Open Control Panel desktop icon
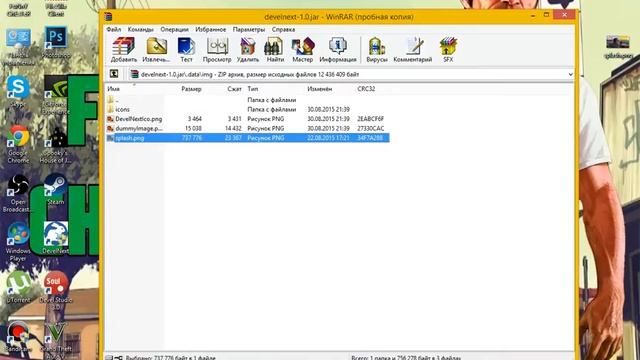Viewport: 640px width, 360px height. click(x=18, y=47)
